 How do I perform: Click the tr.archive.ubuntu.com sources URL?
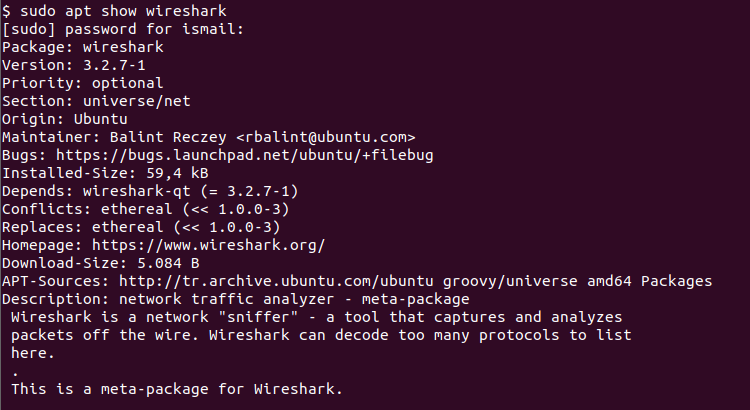coord(276,281)
